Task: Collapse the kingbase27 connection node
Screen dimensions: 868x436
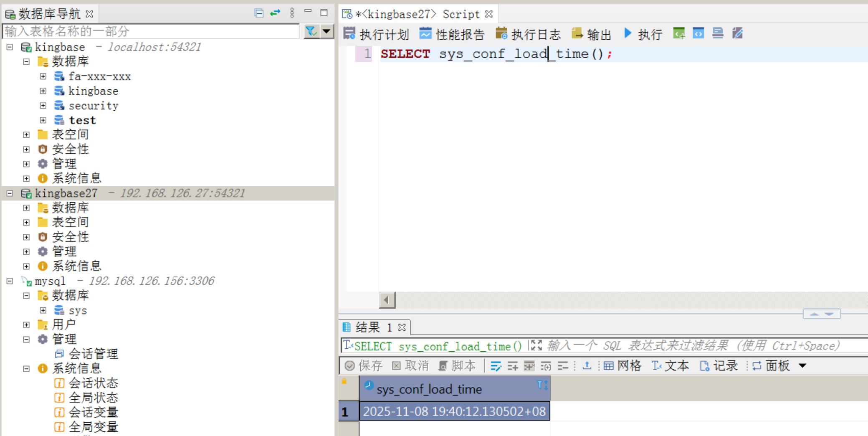Action: [x=10, y=193]
